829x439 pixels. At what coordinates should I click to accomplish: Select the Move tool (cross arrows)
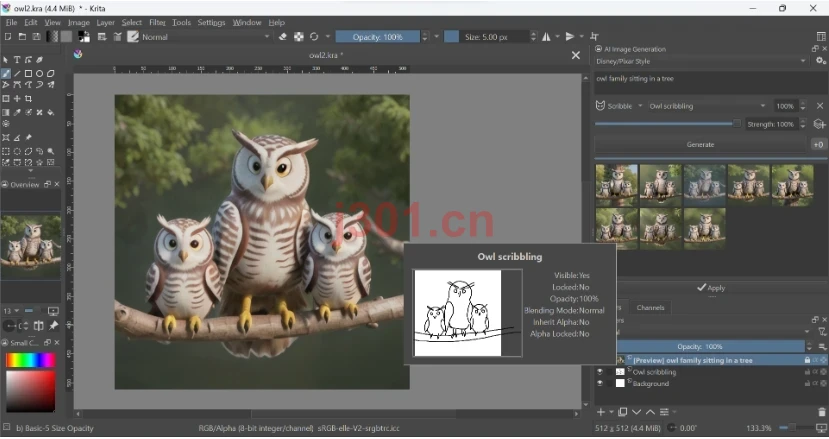click(17, 98)
